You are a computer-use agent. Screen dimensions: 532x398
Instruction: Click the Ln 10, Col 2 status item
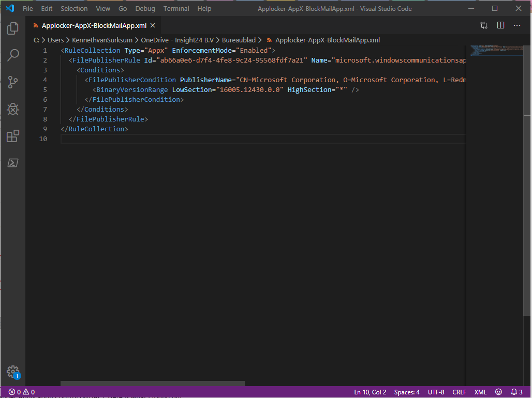click(370, 392)
